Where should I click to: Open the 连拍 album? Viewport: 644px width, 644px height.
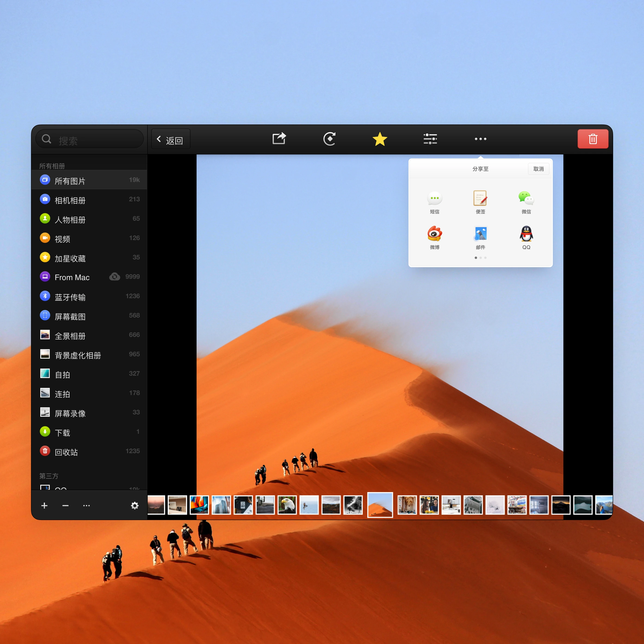(x=89, y=393)
